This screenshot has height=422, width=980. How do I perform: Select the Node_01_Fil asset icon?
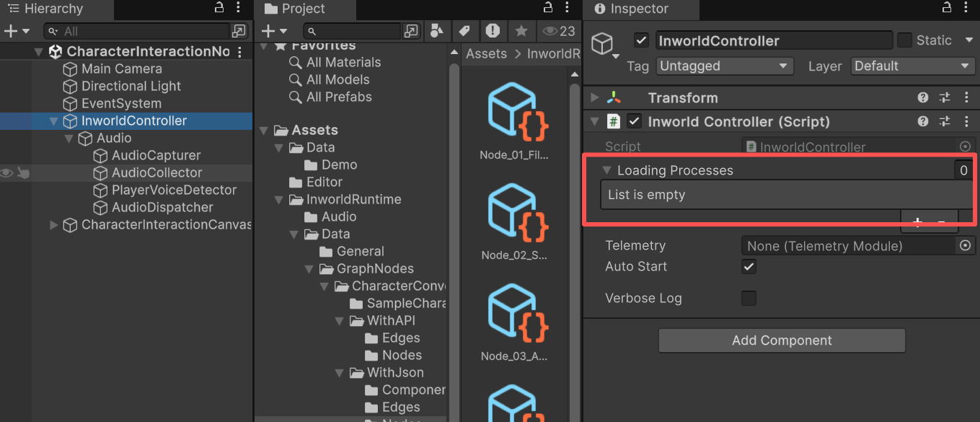(519, 110)
